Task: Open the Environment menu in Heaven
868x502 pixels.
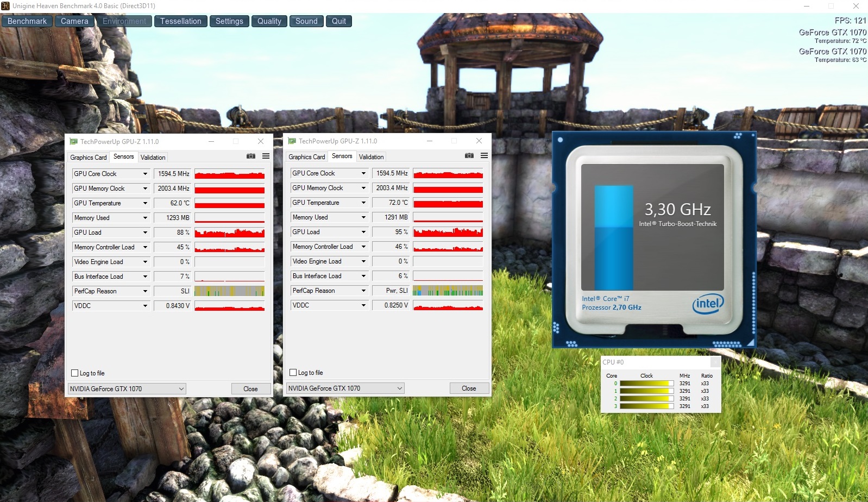Action: [x=124, y=21]
